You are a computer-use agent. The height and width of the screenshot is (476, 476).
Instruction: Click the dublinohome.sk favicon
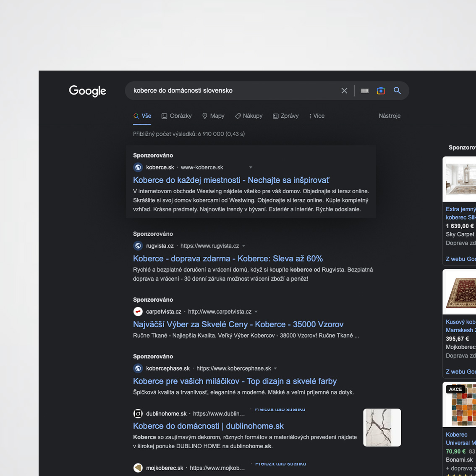click(138, 414)
